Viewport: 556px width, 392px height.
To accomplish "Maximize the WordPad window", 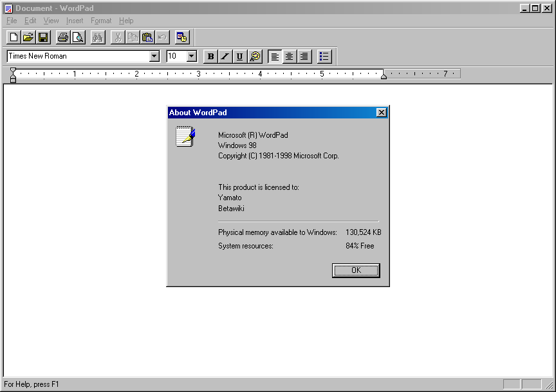I will [x=535, y=8].
